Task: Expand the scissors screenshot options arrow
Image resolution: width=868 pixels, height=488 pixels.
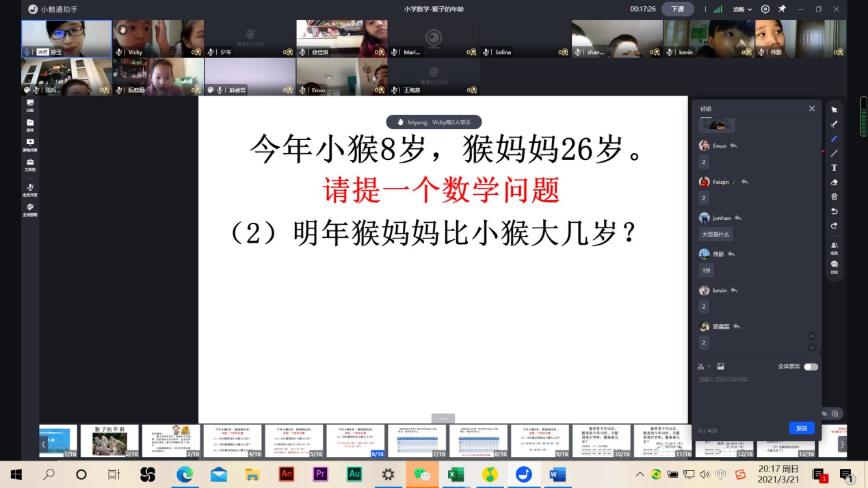Action: (709, 367)
